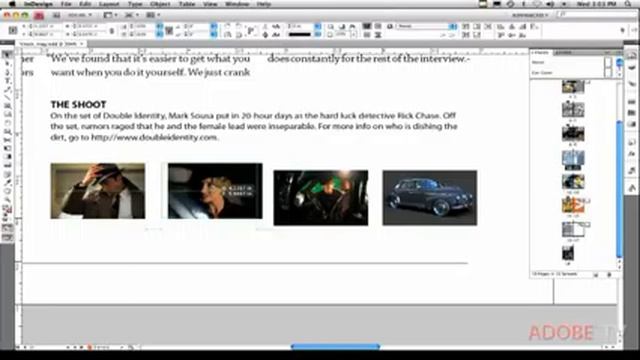Open the [None] object style dropdown
Image resolution: width=640 pixels, height=360 pixels.
[426, 27]
